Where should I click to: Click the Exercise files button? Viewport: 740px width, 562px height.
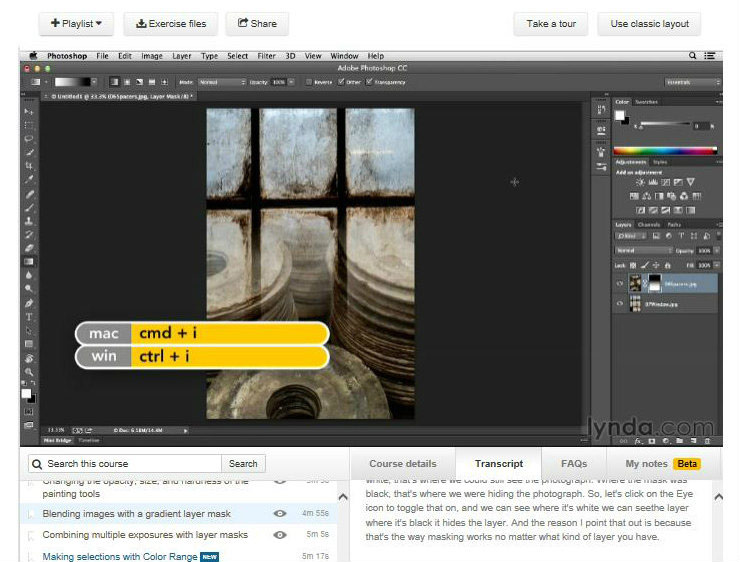click(171, 24)
